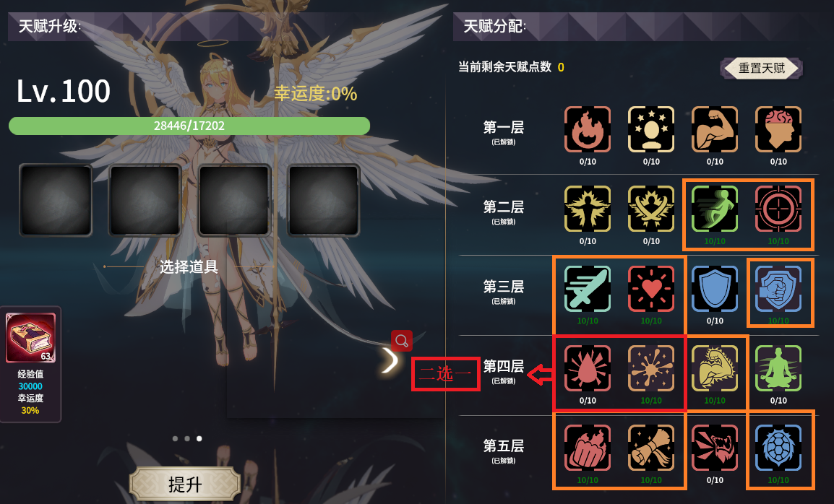This screenshot has height=504, width=834.
Task: Switch to the third page indicator dot
Action: click(x=199, y=438)
